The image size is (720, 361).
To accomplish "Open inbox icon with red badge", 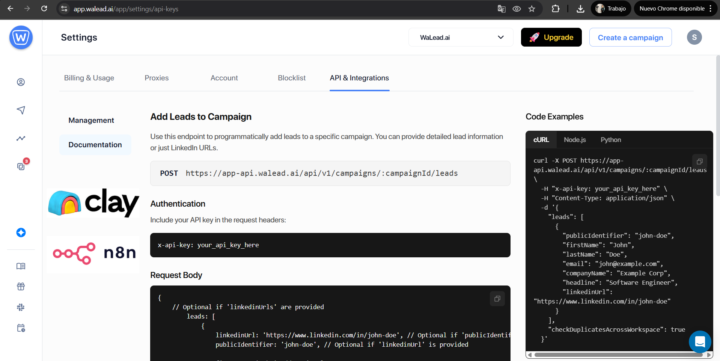I will tap(22, 166).
